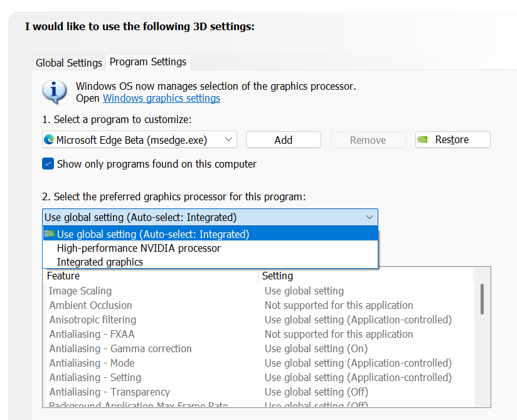517x420 pixels.
Task: Choose Integrated graphics option
Action: tap(210, 262)
